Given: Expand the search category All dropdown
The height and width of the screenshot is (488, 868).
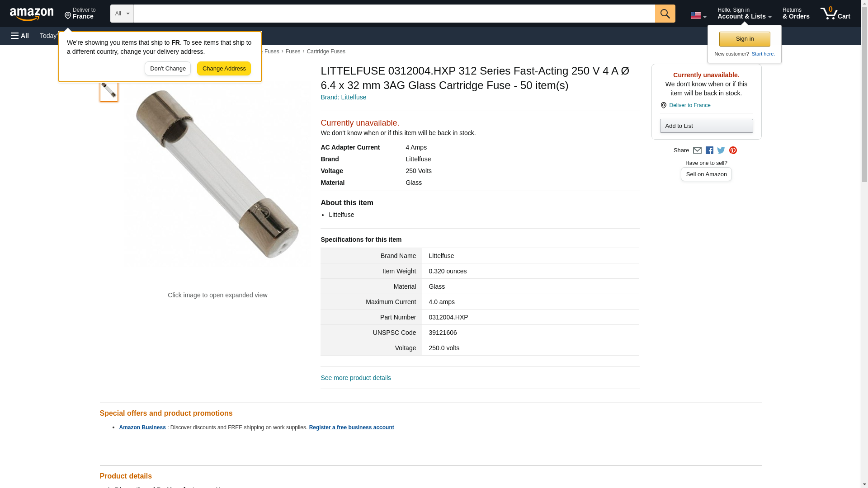Looking at the screenshot, I should coord(122,14).
